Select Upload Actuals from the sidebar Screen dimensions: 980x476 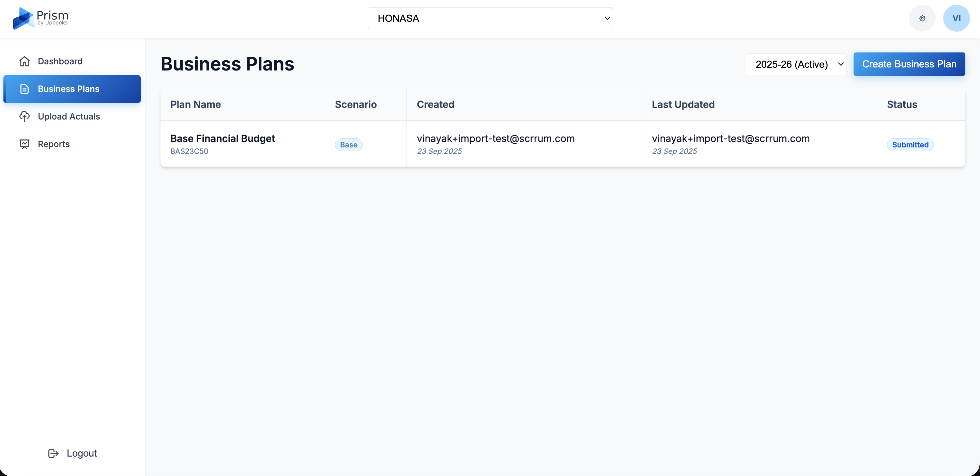pyautogui.click(x=69, y=116)
